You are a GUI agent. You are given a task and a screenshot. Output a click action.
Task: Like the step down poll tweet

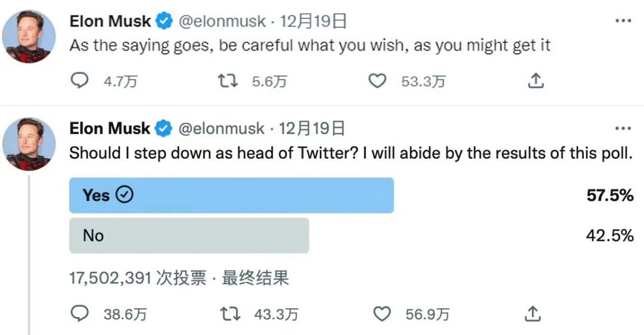pos(381,313)
